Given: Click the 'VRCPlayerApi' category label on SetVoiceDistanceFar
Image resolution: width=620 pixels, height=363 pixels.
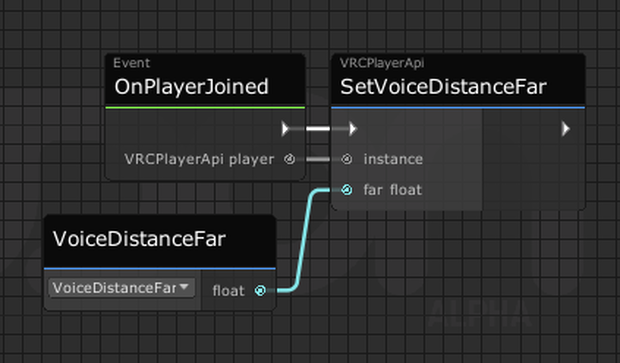Looking at the screenshot, I should [382, 63].
